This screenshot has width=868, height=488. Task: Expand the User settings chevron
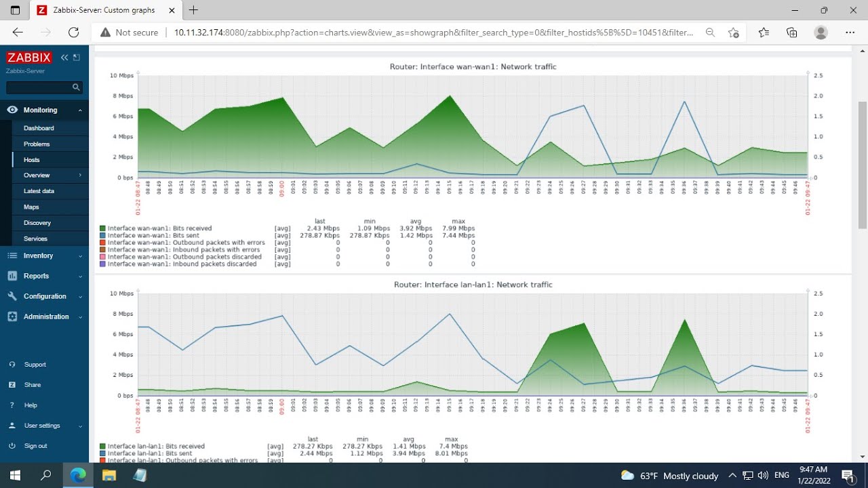click(x=80, y=426)
